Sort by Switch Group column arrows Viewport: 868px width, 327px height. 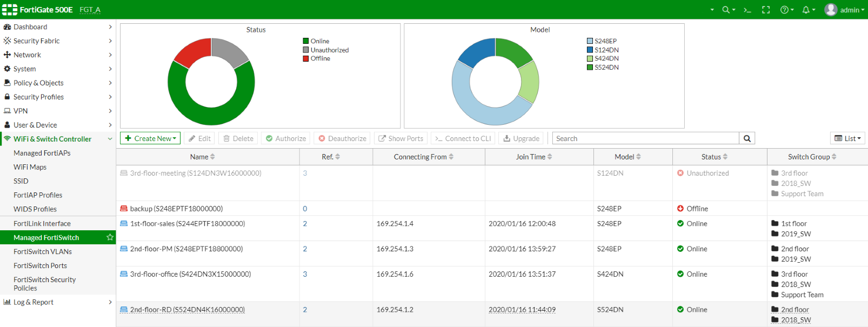coord(834,157)
